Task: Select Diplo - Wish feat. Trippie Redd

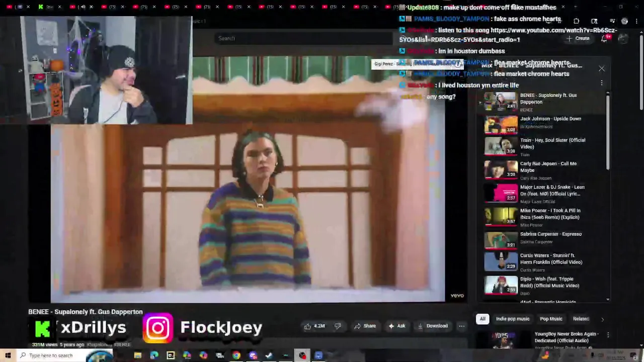Action: pos(542,285)
